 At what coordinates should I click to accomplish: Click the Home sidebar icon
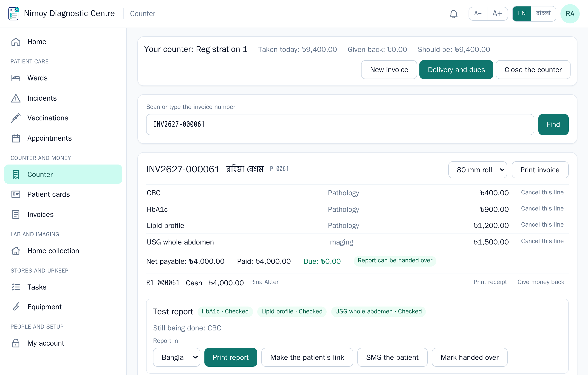16,42
